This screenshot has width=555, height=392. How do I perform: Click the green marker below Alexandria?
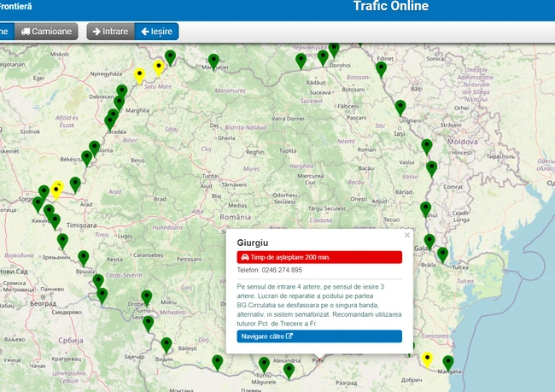(x=289, y=370)
